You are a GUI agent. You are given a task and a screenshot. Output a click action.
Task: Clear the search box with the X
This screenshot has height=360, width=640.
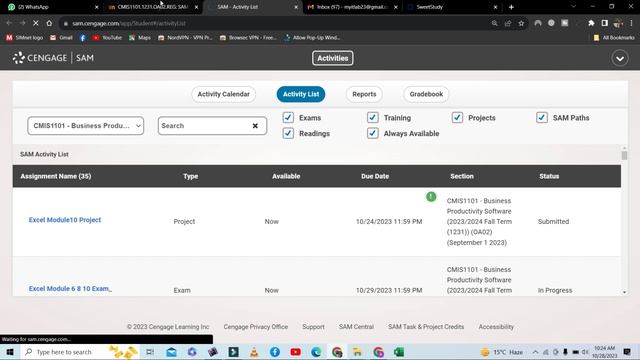pyautogui.click(x=255, y=126)
